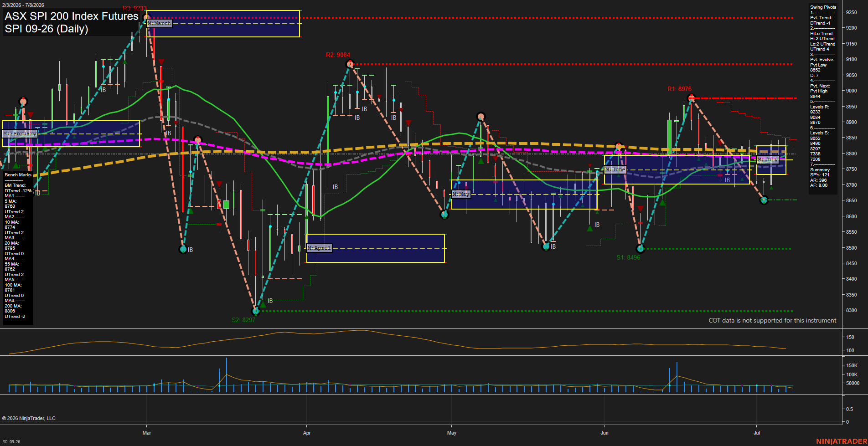
Task: Click the 8300 price axis label
Action: click(x=851, y=311)
